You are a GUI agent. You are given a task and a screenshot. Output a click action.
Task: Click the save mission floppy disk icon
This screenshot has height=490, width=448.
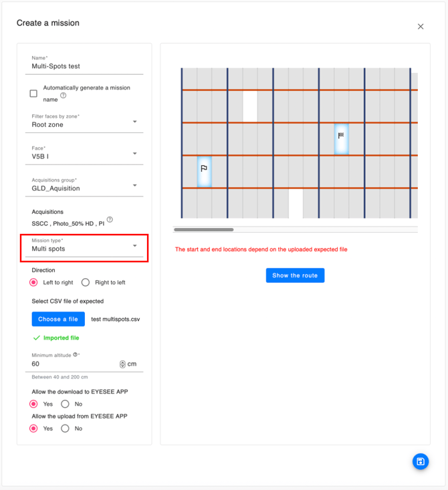(x=420, y=461)
